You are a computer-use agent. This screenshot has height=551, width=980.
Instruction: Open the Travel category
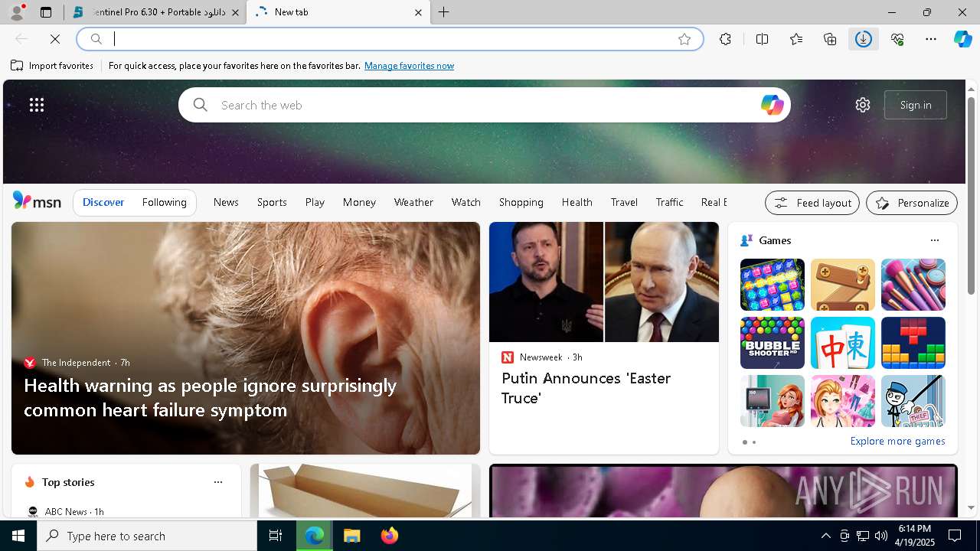coord(624,202)
